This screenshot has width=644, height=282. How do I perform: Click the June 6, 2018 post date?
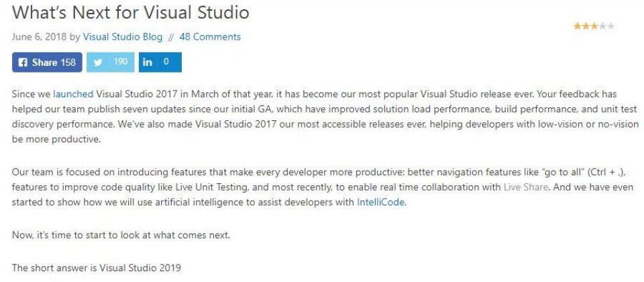point(39,37)
